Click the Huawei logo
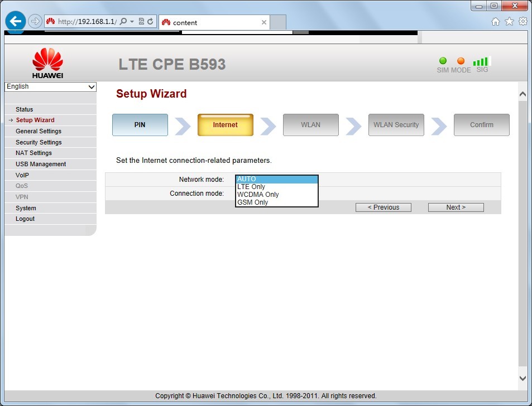532x406 pixels. [x=47, y=63]
